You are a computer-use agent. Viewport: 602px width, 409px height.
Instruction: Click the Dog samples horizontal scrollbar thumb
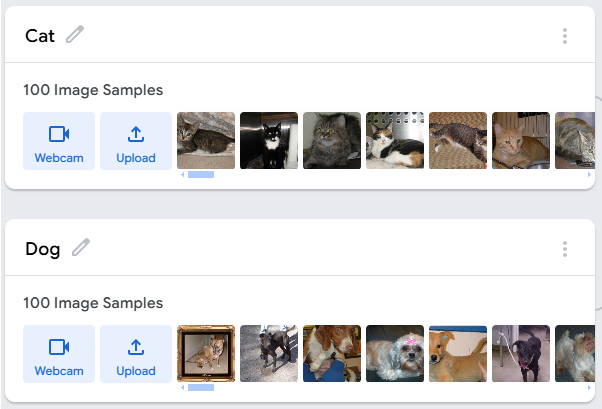201,388
